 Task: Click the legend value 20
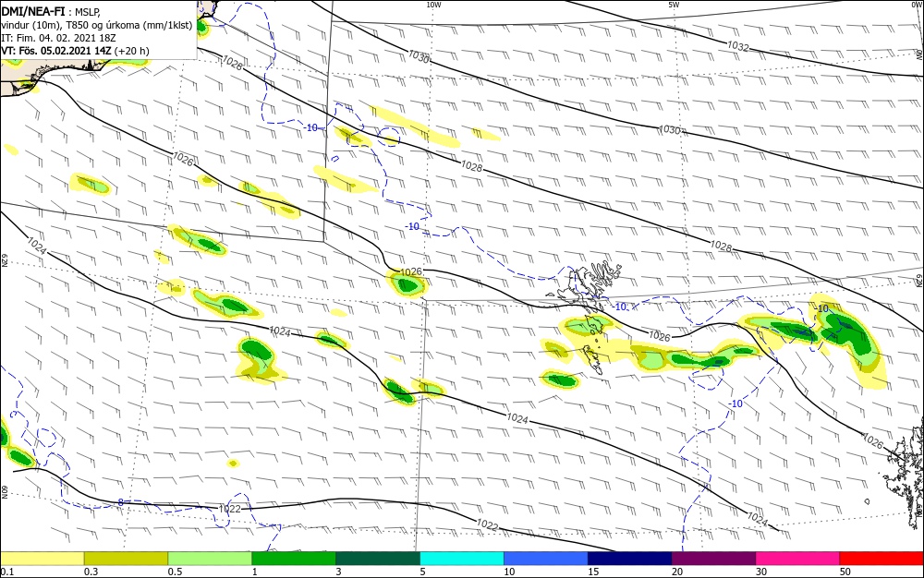(x=677, y=572)
